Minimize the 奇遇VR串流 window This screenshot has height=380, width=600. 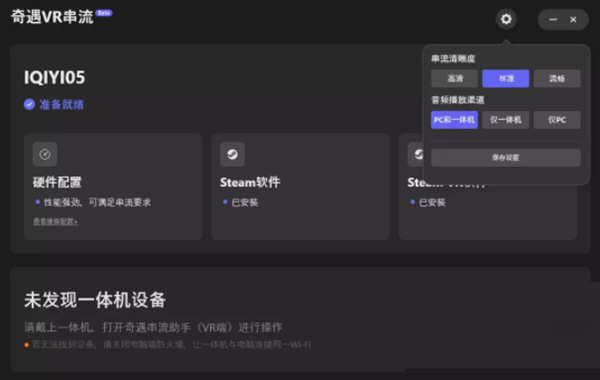click(553, 20)
